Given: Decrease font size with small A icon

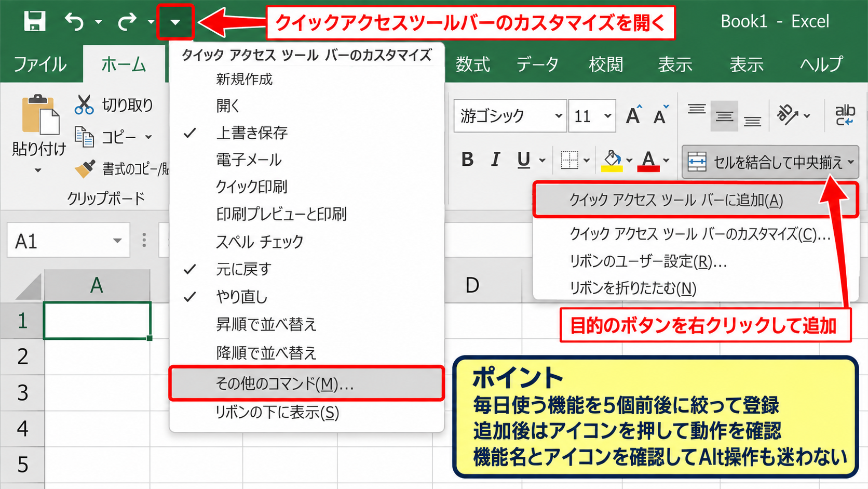Looking at the screenshot, I should [661, 115].
